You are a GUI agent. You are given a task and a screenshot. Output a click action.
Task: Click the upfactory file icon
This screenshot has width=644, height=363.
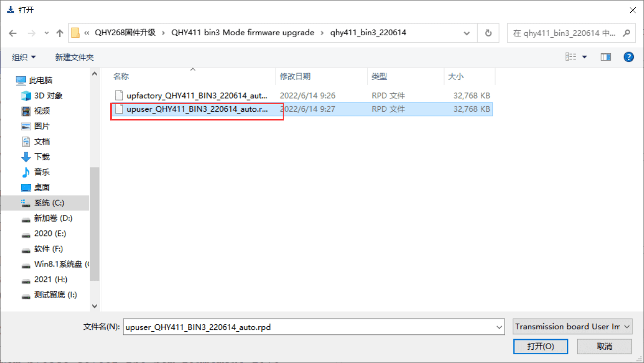(119, 95)
